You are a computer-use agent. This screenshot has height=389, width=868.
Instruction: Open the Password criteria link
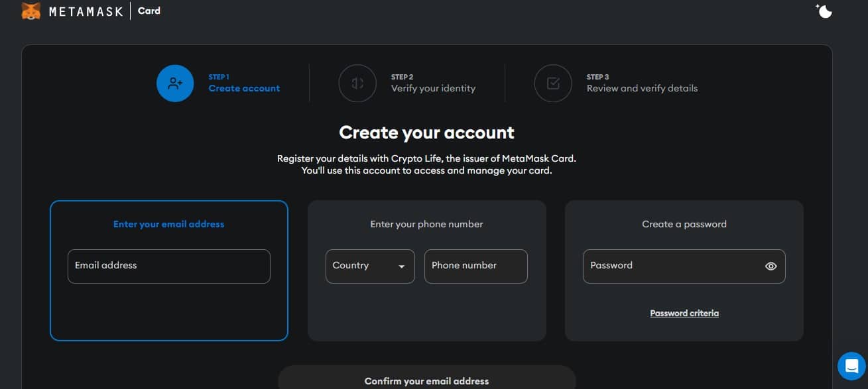point(684,313)
